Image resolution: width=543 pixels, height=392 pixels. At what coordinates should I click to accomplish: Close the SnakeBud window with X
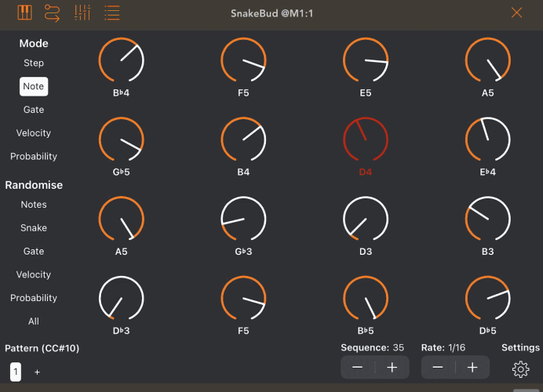[x=516, y=13]
